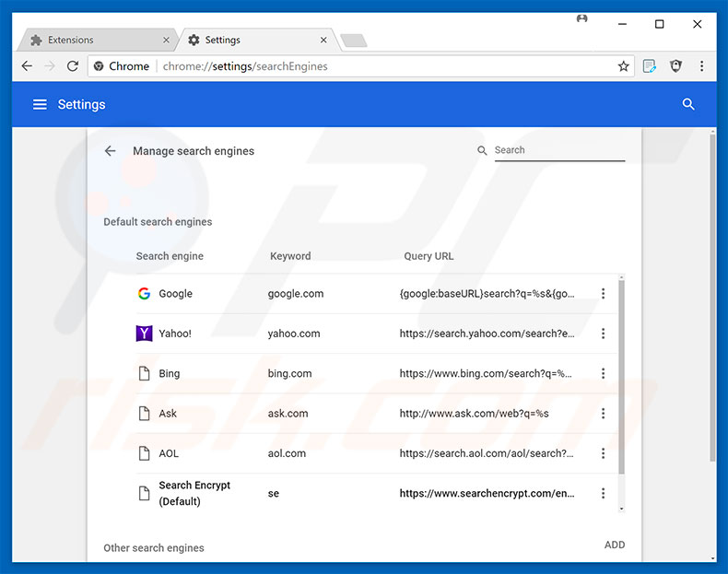728x574 pixels.
Task: Click the magnifier icon beside the Search field
Action: tap(482, 150)
